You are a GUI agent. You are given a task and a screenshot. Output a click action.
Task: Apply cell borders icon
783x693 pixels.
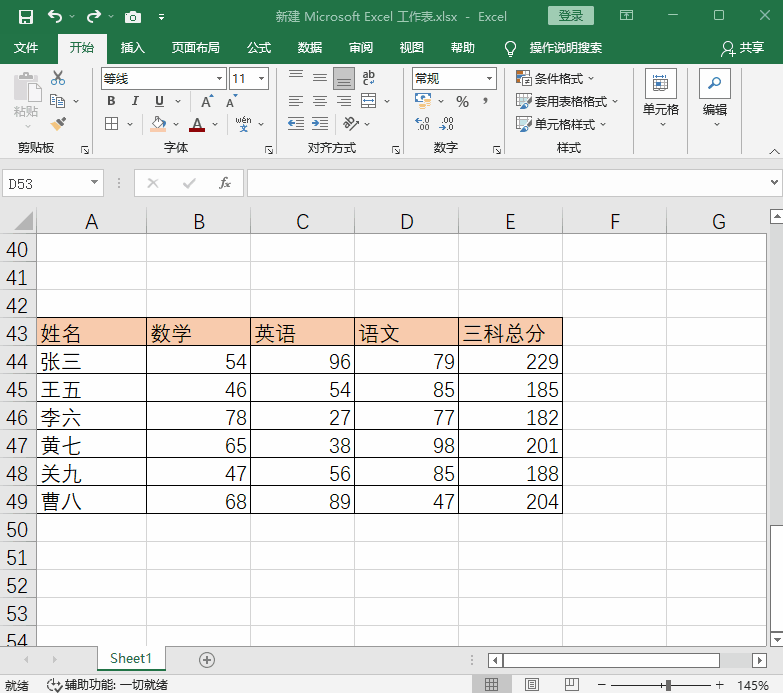click(x=112, y=123)
